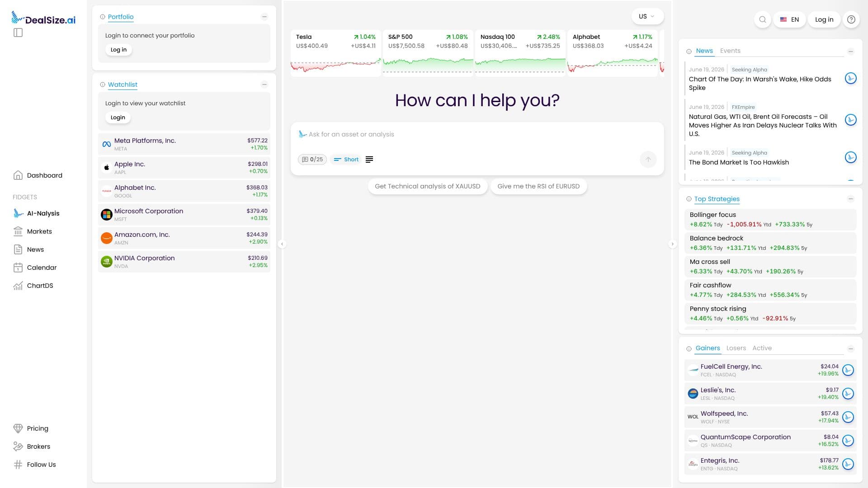Click the top-right Log in button
868x488 pixels.
coord(824,19)
